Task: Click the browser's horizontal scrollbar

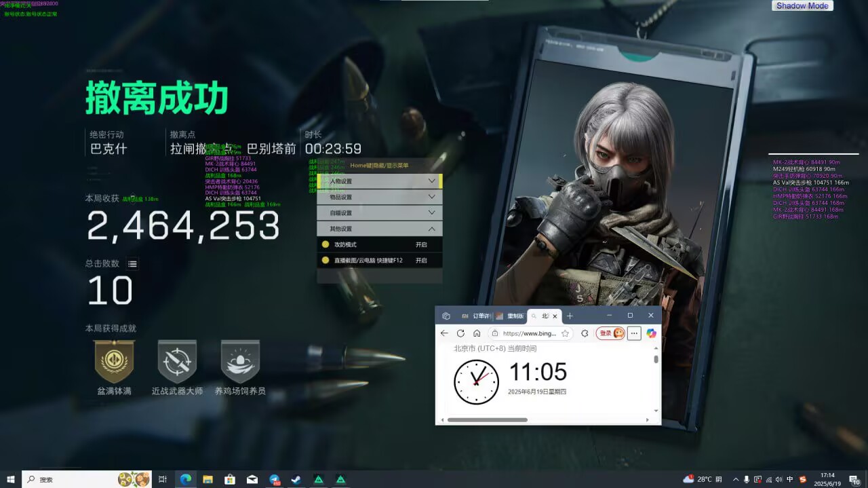Action: (487, 420)
